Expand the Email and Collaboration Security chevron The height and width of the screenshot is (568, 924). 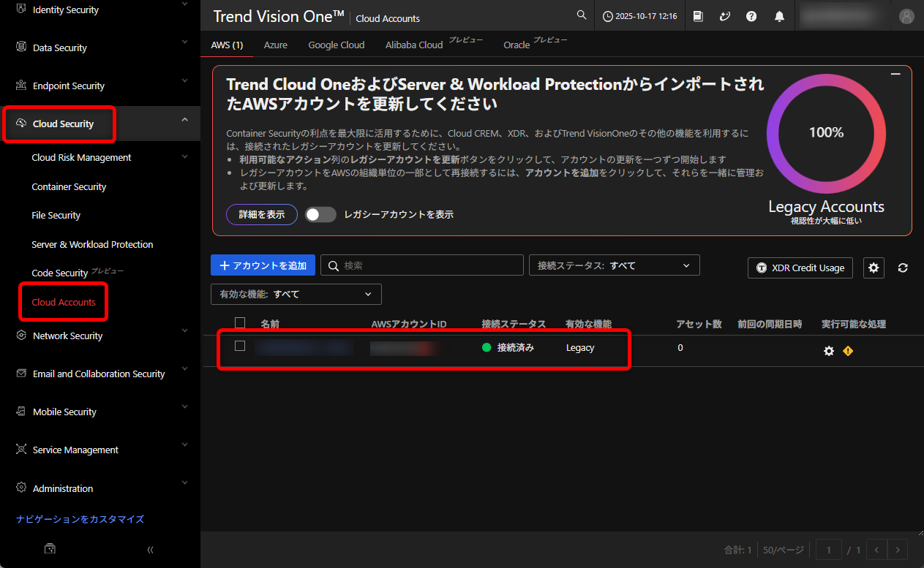click(x=184, y=368)
